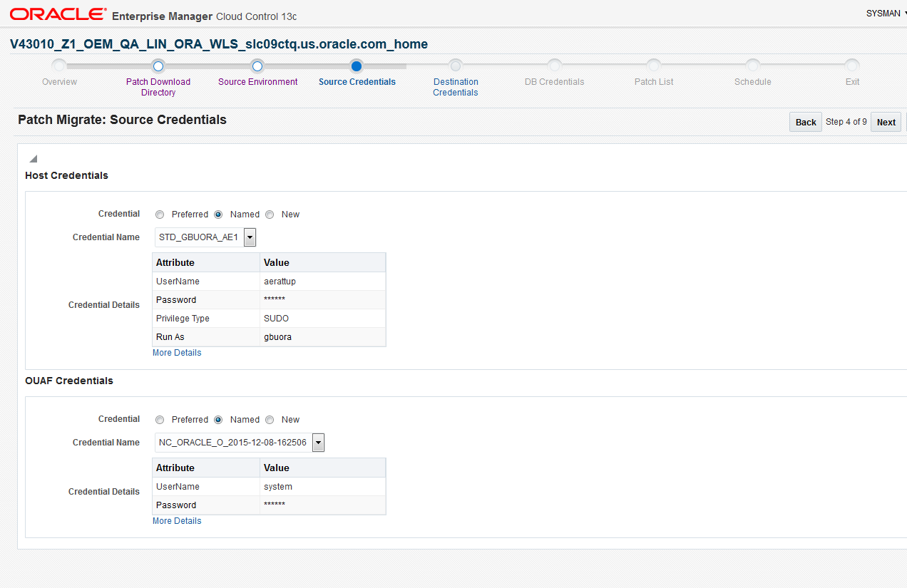Click the Patch Migrate: Source Credentials heading
Screen dimensions: 907x588
click(122, 120)
